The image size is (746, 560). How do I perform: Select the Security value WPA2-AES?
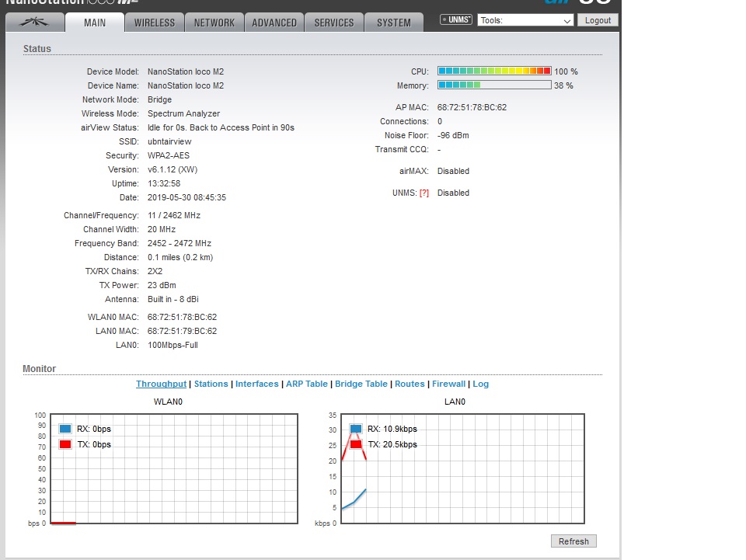coord(169,155)
